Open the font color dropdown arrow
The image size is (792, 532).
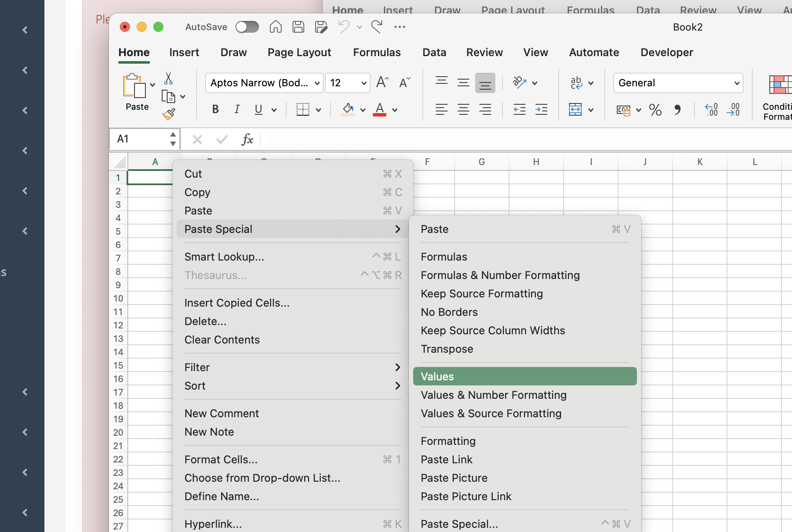(395, 110)
